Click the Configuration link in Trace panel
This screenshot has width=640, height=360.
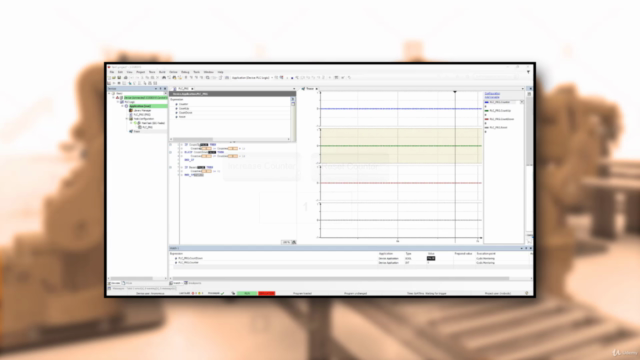(x=492, y=93)
